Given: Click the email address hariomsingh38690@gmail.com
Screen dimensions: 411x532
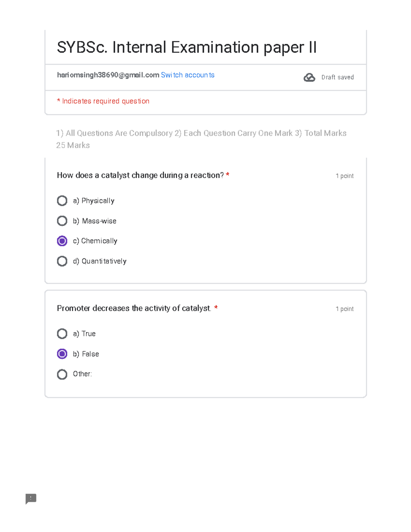Looking at the screenshot, I should (108, 75).
